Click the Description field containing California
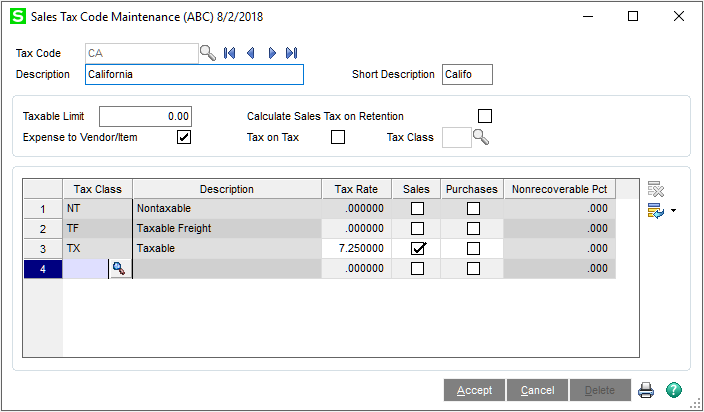The image size is (704, 412). pos(193,74)
